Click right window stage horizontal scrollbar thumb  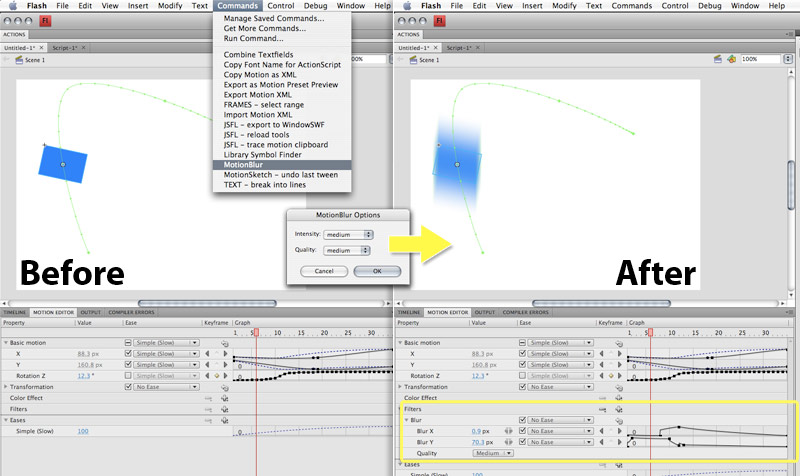[601, 303]
